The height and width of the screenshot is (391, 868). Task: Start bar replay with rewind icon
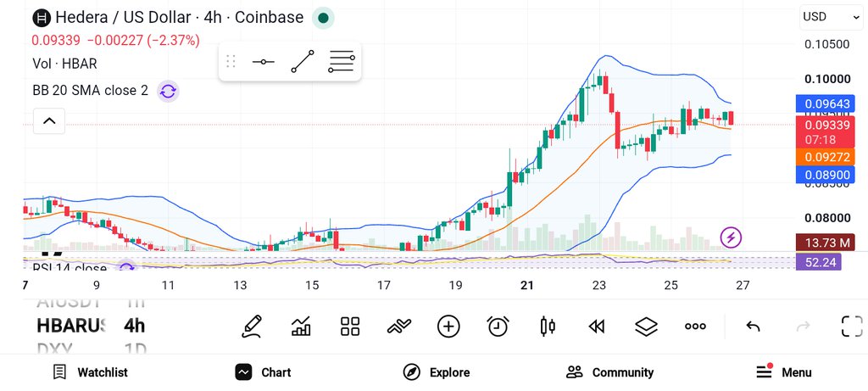(597, 327)
